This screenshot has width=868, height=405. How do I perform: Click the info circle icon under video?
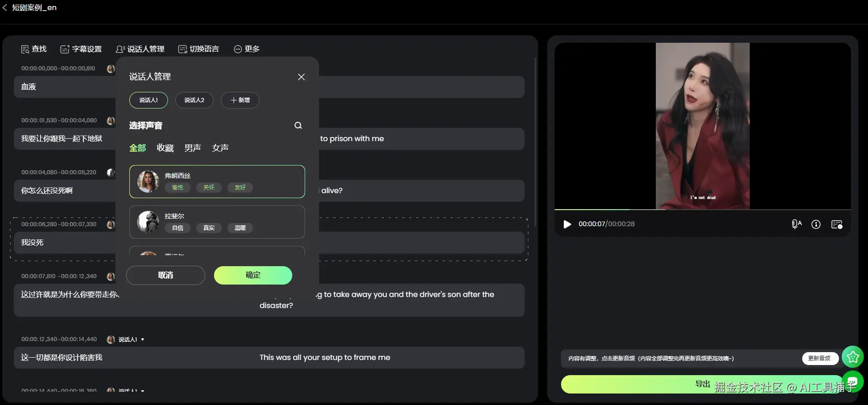816,224
